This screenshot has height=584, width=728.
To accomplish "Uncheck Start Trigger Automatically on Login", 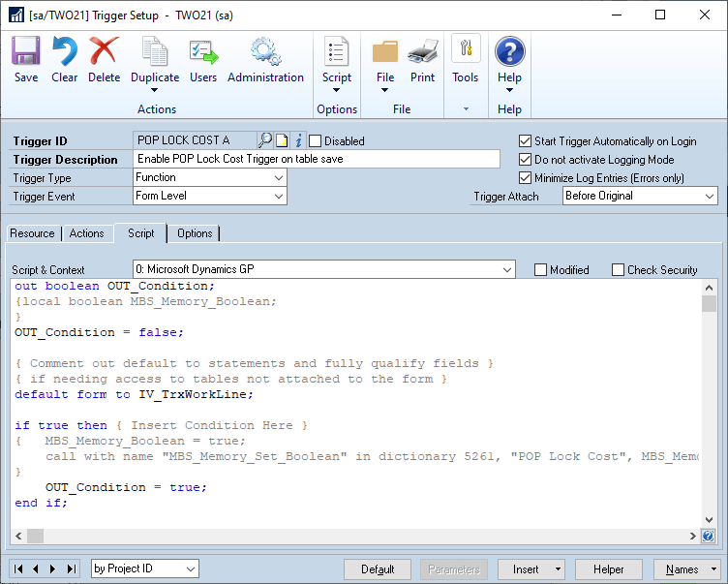I will pyautogui.click(x=525, y=140).
